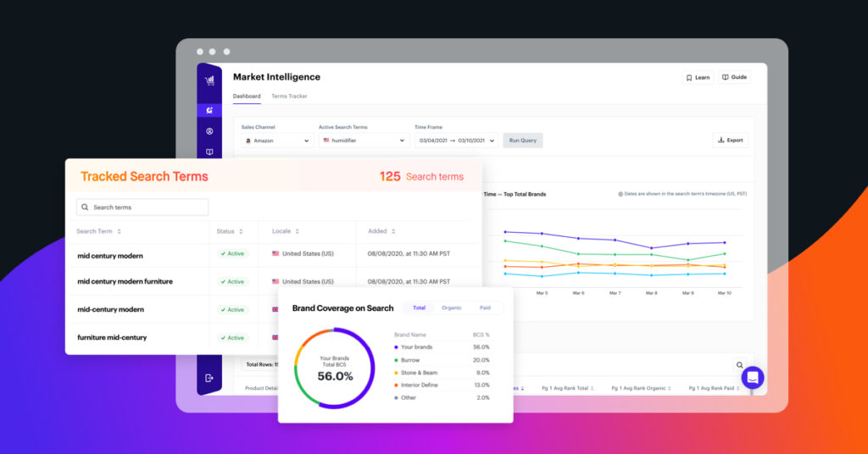Click the Search terms input field
868x454 pixels.
pos(142,208)
